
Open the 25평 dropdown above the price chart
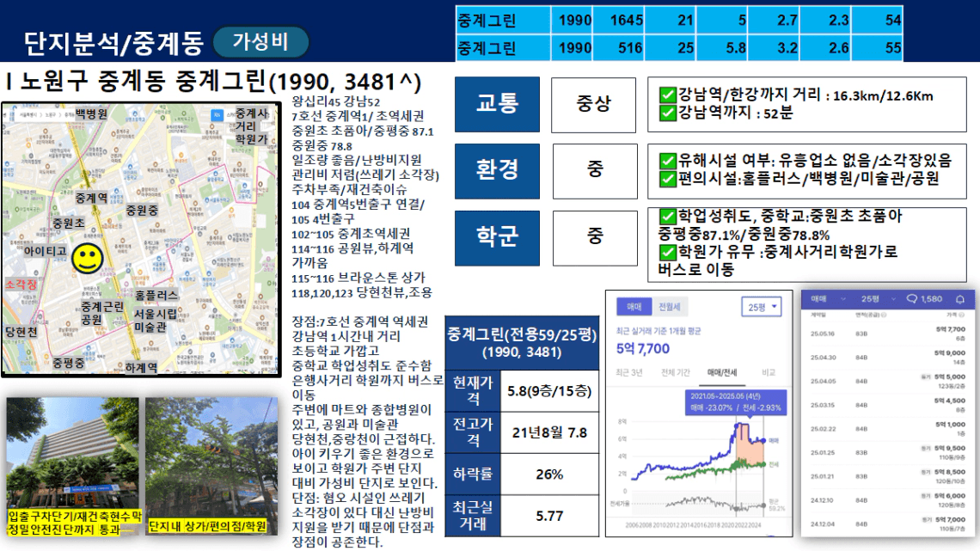(762, 307)
